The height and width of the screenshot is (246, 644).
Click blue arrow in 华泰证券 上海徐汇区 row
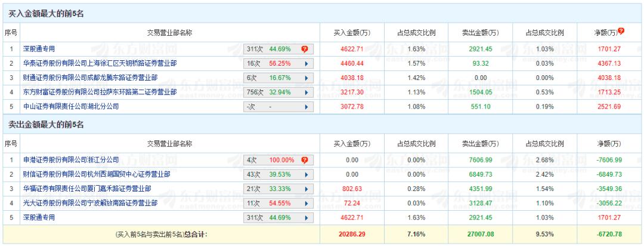(x=306, y=63)
